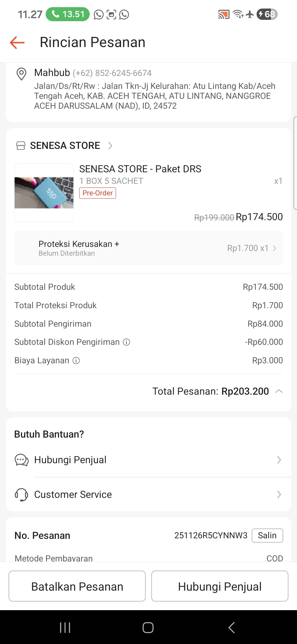The width and height of the screenshot is (297, 644).
Task: Open the SSD product thumbnail
Action: click(x=44, y=193)
